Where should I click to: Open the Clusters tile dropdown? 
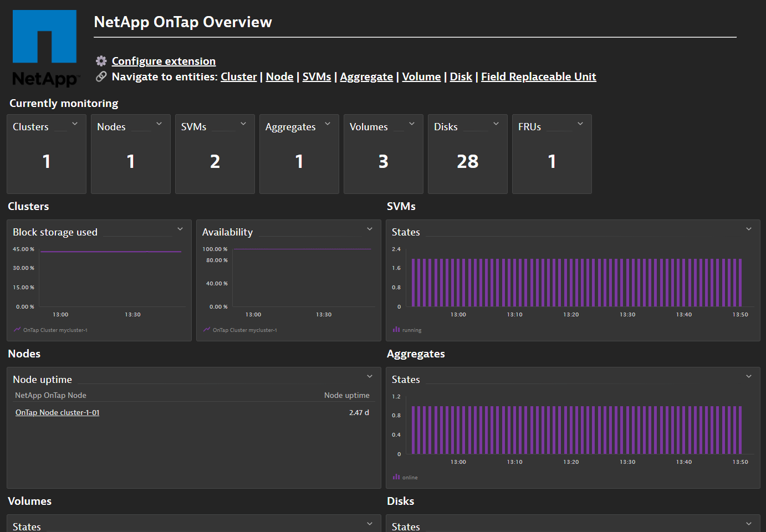75,124
